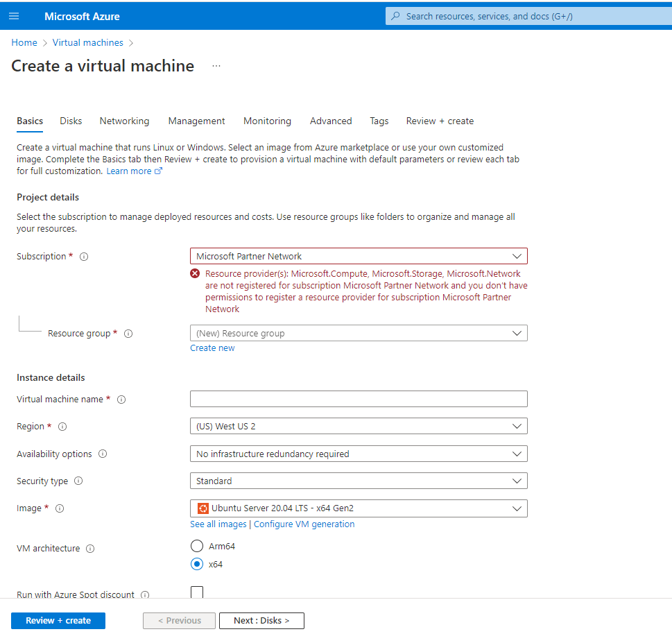The height and width of the screenshot is (643, 672).
Task: Focus the Virtual machine name field
Action: pos(359,399)
